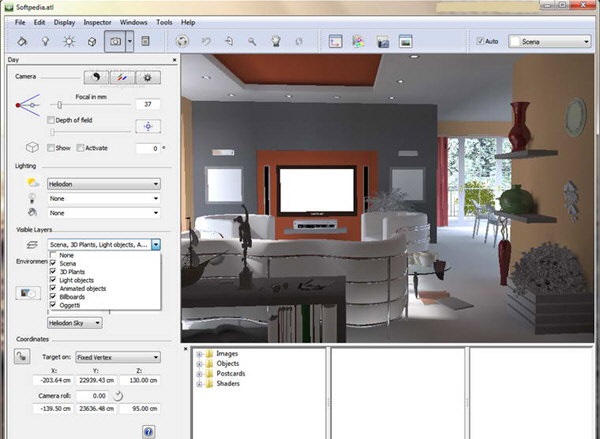
Task: Uncheck the Light objects layer
Action: coord(53,280)
